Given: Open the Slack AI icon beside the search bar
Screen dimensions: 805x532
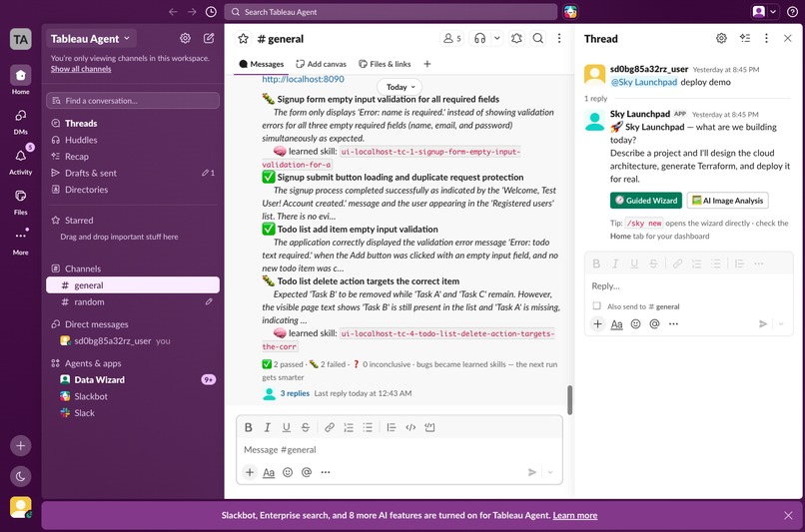Looking at the screenshot, I should (570, 12).
